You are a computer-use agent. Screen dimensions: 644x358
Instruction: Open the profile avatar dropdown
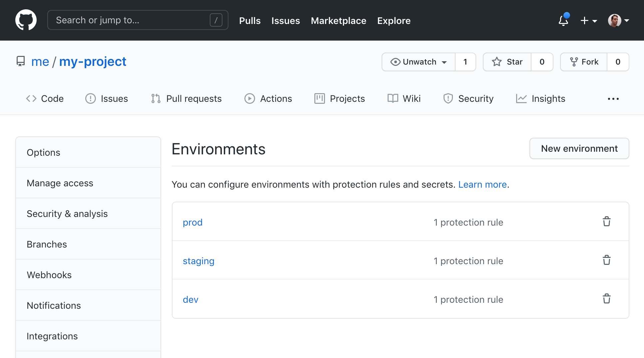(x=618, y=20)
